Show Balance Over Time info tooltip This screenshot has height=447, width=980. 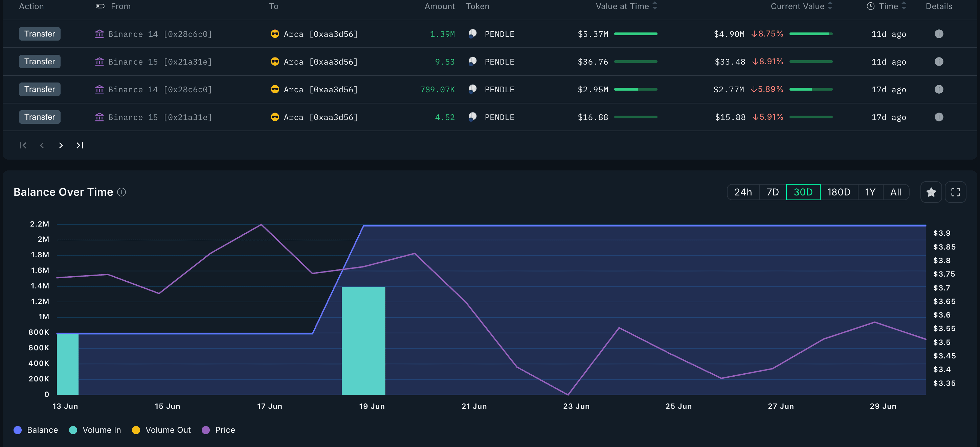coord(121,192)
